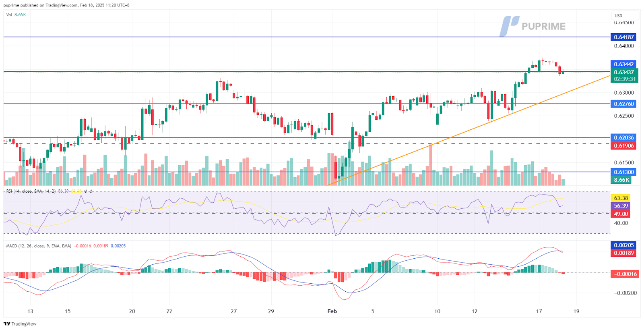The width and height of the screenshot is (644, 330).
Task: Click the 0.64187 price label
Action: pos(623,37)
